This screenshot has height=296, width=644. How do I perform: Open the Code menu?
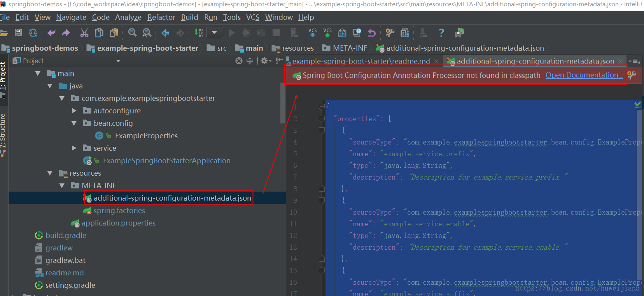coord(101,18)
